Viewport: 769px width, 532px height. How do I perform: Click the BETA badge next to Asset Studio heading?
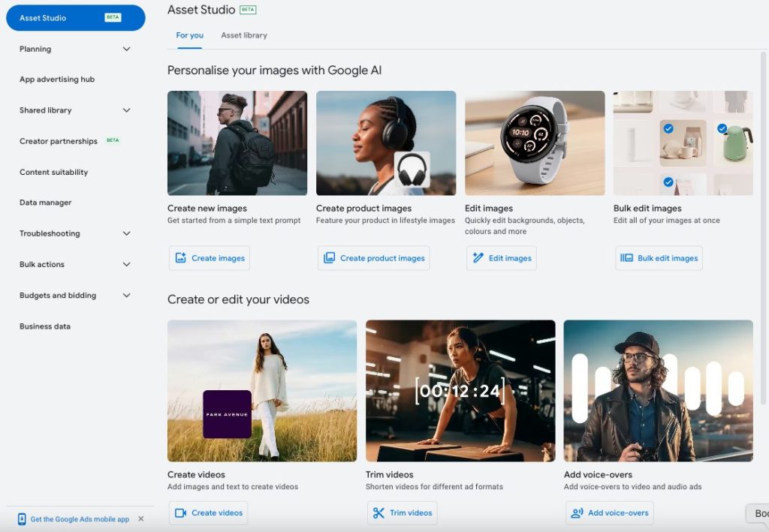[248, 9]
